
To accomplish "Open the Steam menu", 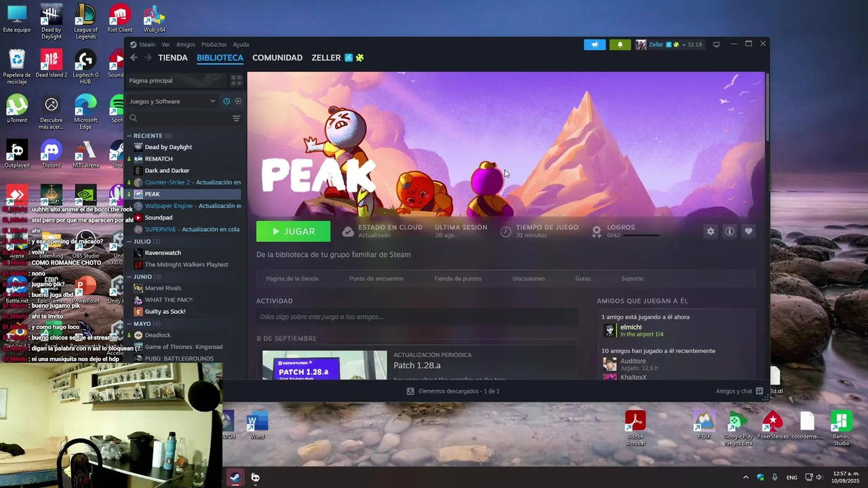I will tap(146, 45).
